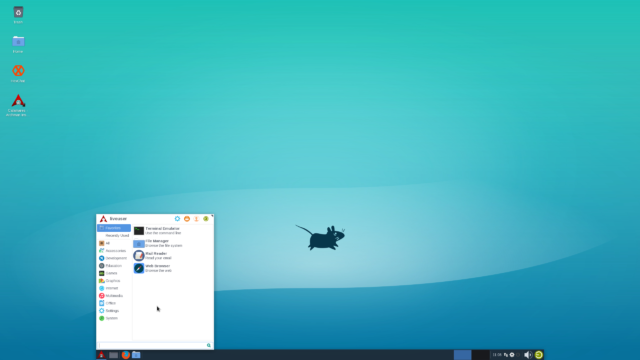Open the Multimedia category
The image size is (640, 360).
(x=114, y=296)
